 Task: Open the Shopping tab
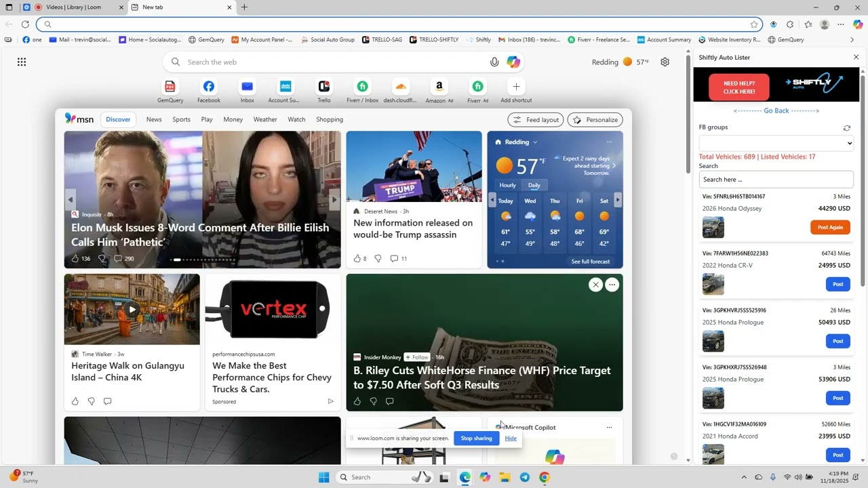pos(330,119)
